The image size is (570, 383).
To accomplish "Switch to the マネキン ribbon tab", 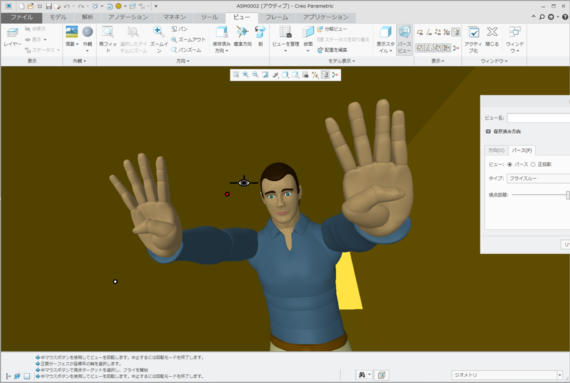I will (x=174, y=17).
